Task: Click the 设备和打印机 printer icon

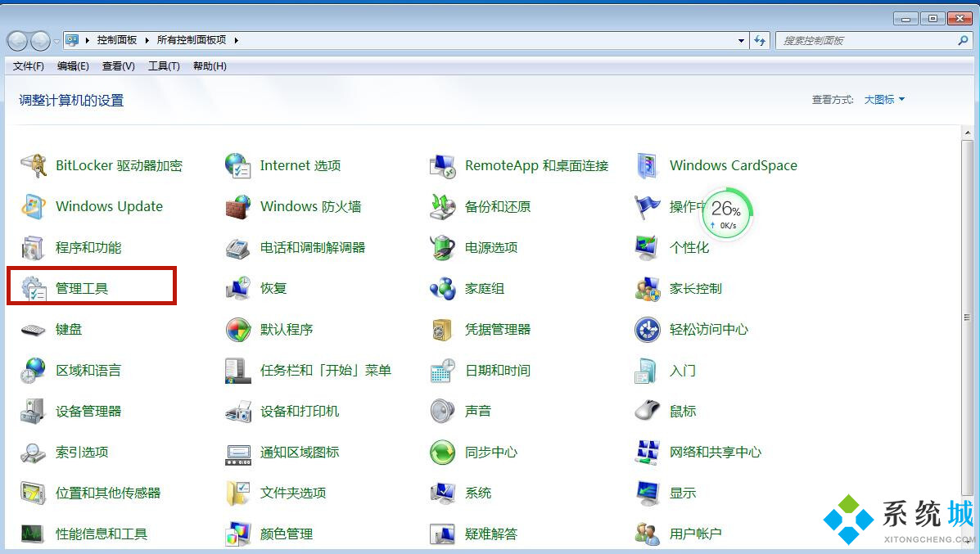Action: pos(238,412)
